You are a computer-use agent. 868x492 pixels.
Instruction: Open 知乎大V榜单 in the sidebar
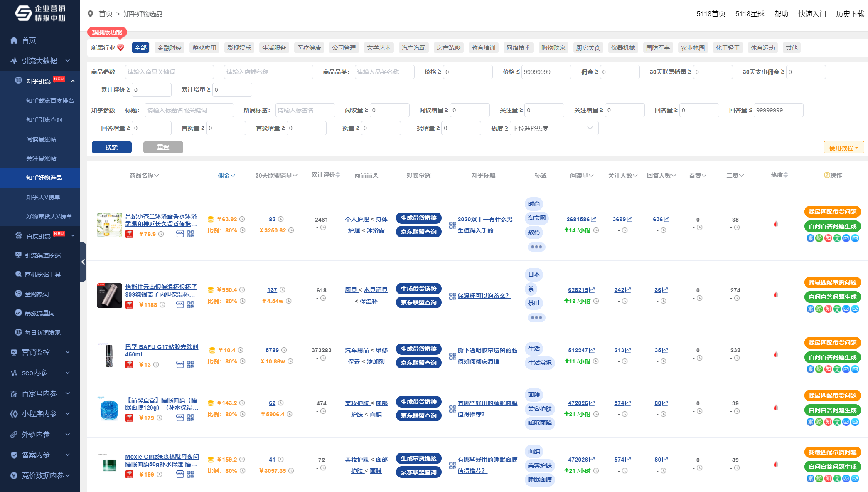tap(43, 197)
